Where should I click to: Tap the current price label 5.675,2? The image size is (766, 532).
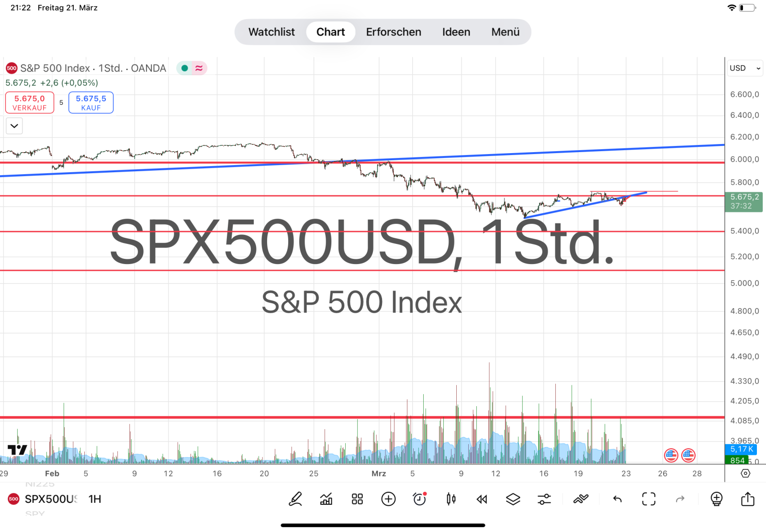click(x=744, y=201)
